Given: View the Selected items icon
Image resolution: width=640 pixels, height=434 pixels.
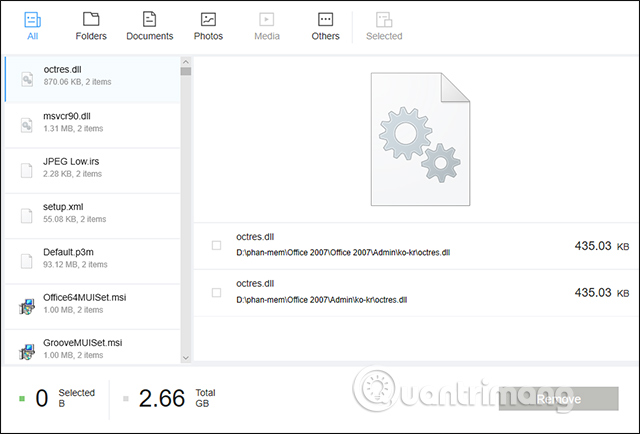Looking at the screenshot, I should pyautogui.click(x=384, y=19).
